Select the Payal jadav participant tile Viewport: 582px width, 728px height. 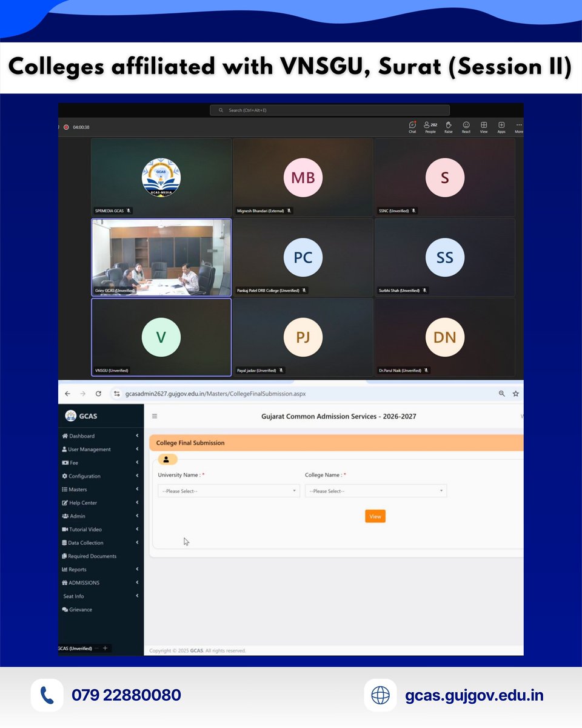pos(303,337)
